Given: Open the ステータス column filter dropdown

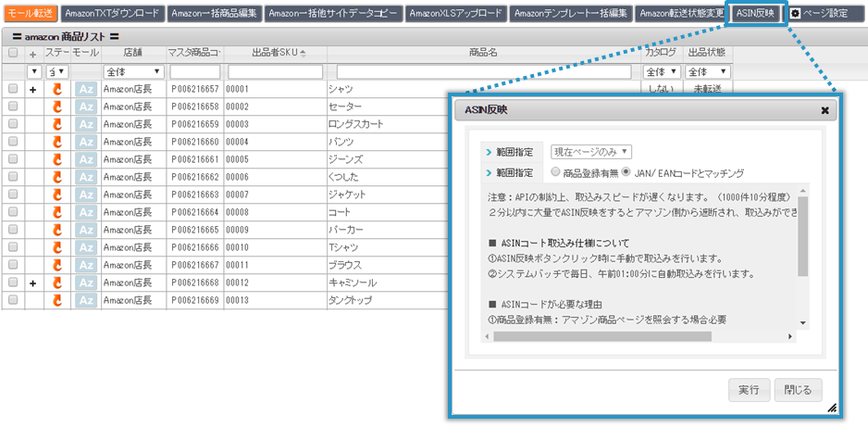Looking at the screenshot, I should point(57,72).
